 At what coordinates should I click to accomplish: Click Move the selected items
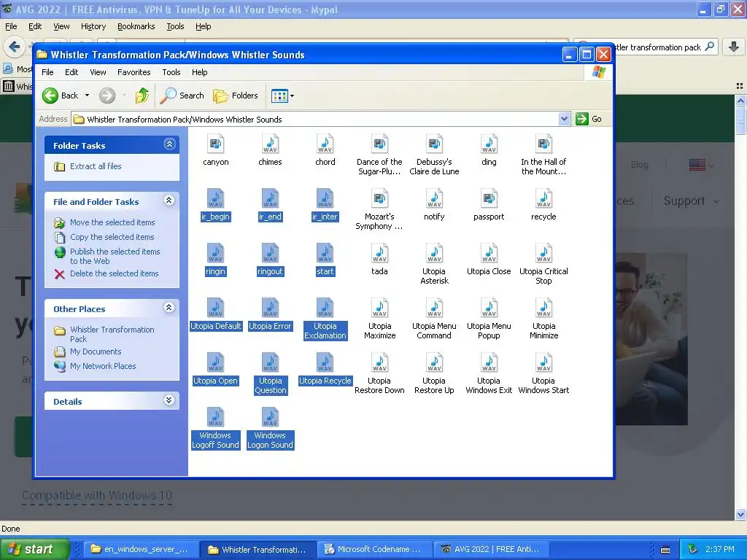coord(112,222)
